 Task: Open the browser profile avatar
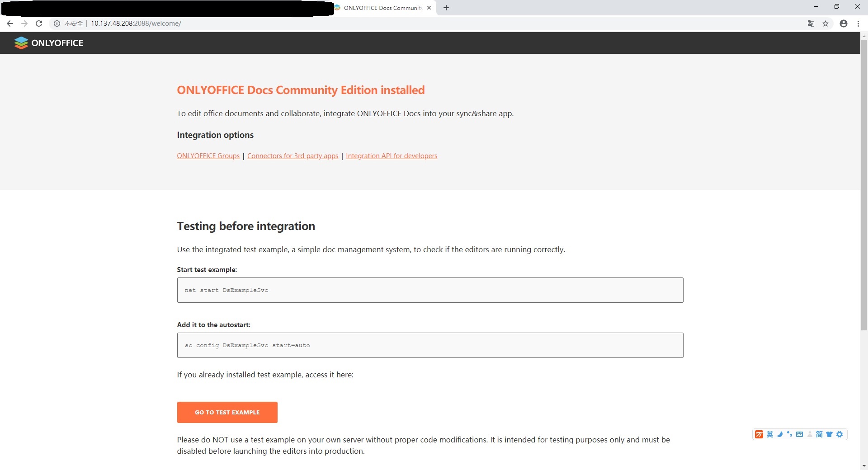pyautogui.click(x=844, y=23)
